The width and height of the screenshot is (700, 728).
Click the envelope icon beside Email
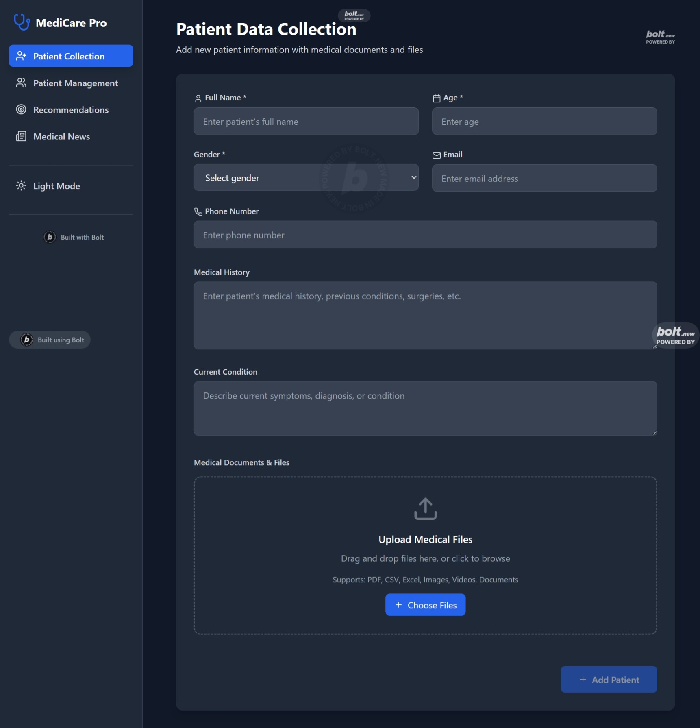pos(437,155)
